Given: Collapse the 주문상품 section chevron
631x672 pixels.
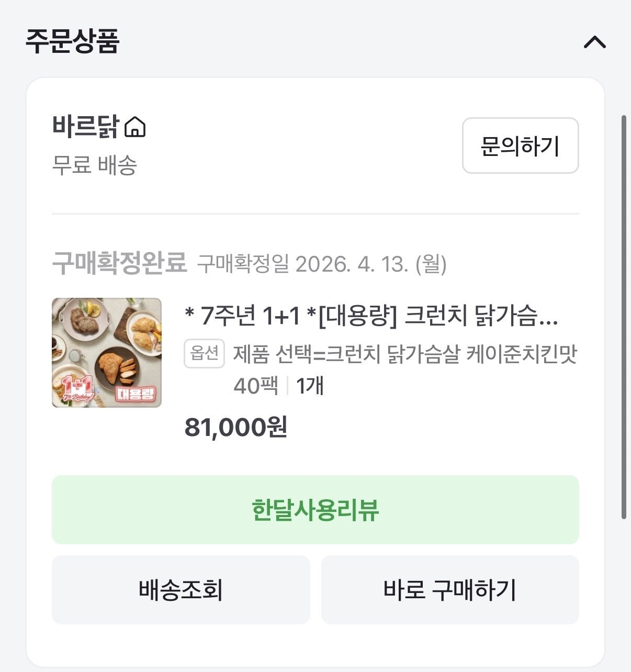Looking at the screenshot, I should tap(595, 42).
